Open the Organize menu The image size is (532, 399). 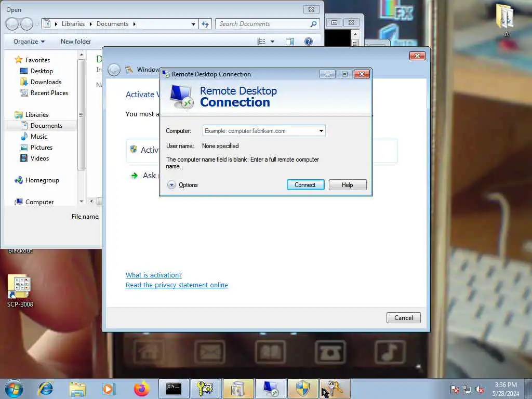click(29, 42)
